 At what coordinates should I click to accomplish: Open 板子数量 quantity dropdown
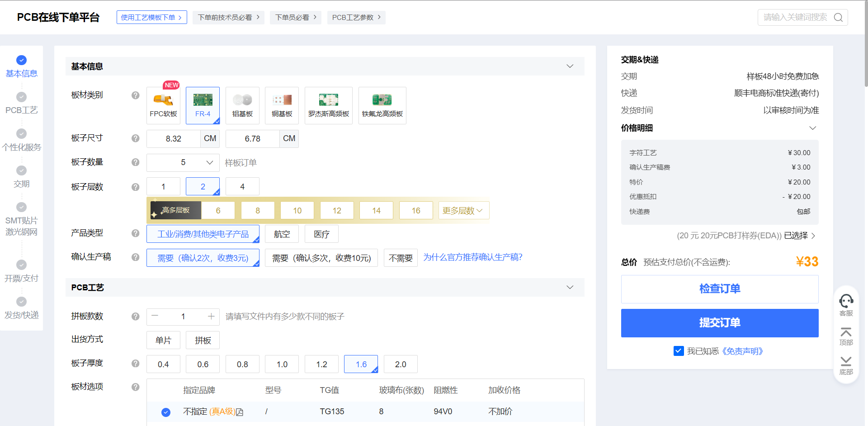pyautogui.click(x=183, y=162)
